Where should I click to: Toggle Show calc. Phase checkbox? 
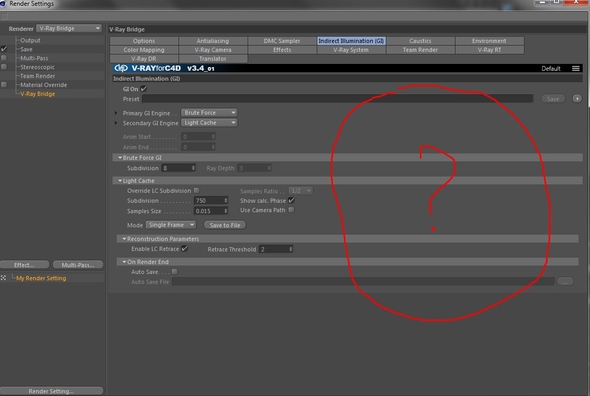(x=291, y=200)
